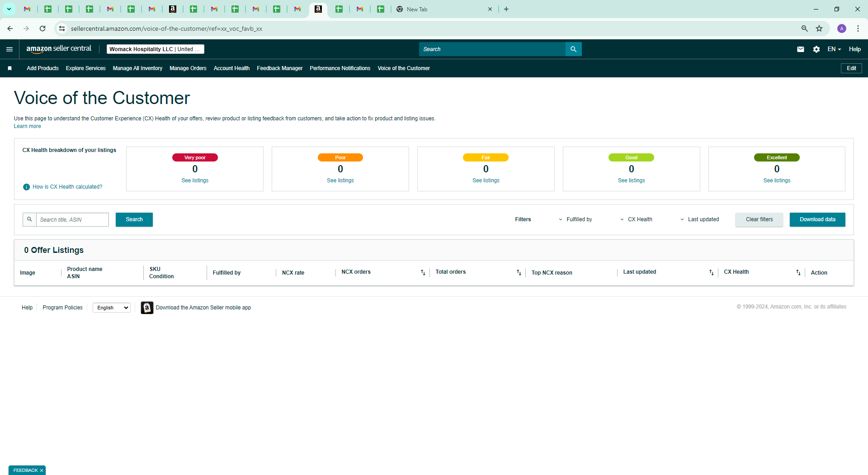See listings under Poor
This screenshot has width=868, height=475.
[x=340, y=180]
